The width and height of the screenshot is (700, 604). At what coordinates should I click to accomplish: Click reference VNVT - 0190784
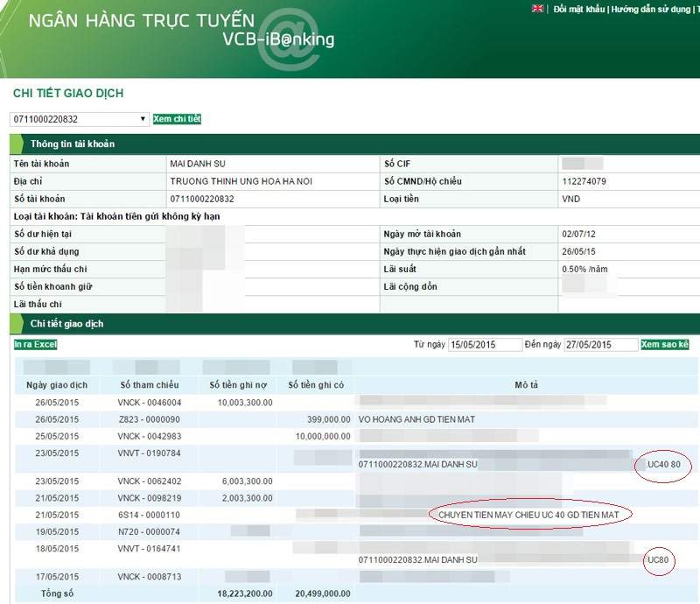pyautogui.click(x=150, y=453)
